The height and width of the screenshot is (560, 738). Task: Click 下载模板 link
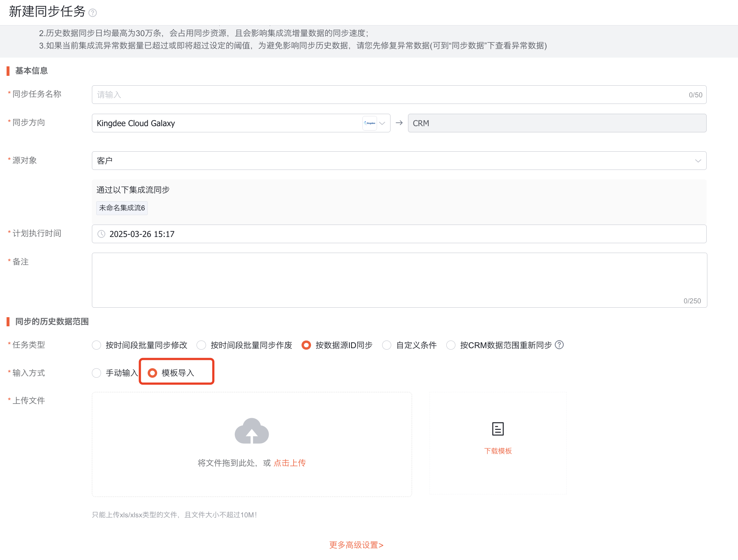498,451
